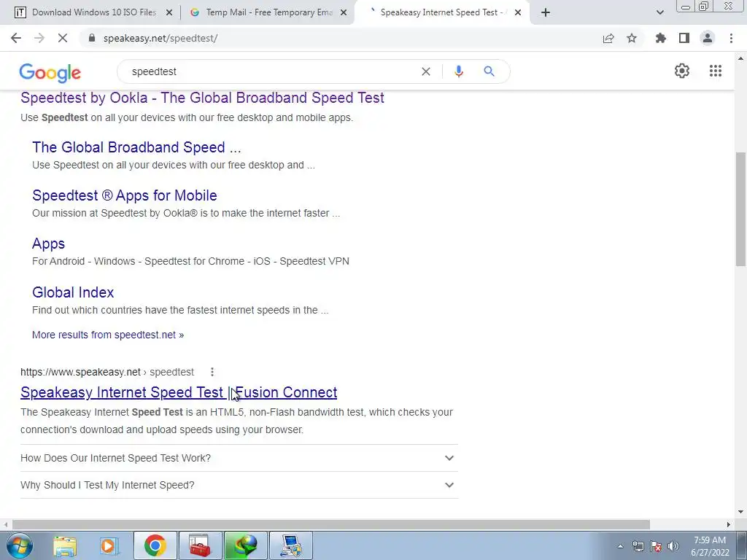Start voice search with the microphone
747x560 pixels.
458,71
